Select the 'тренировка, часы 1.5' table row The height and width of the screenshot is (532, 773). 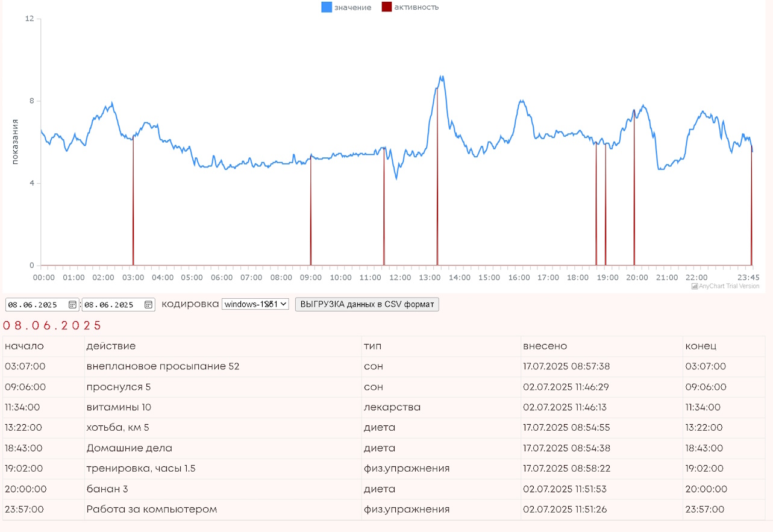[141, 468]
